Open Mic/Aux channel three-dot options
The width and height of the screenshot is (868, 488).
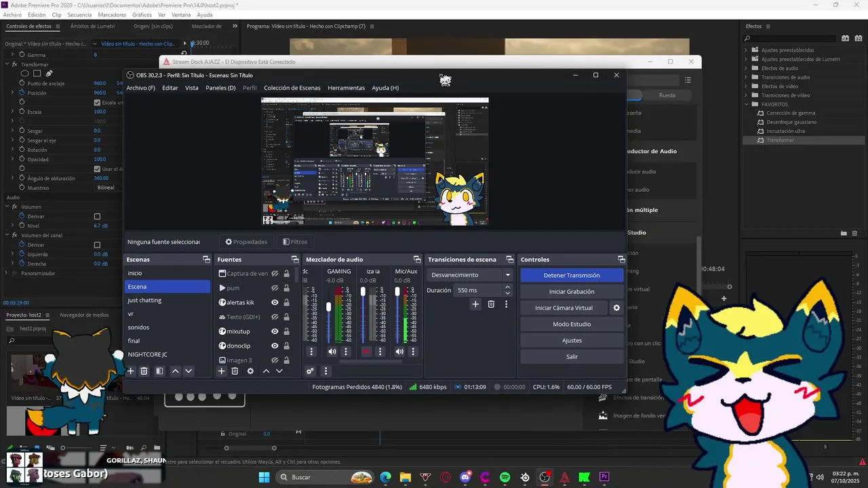(413, 351)
